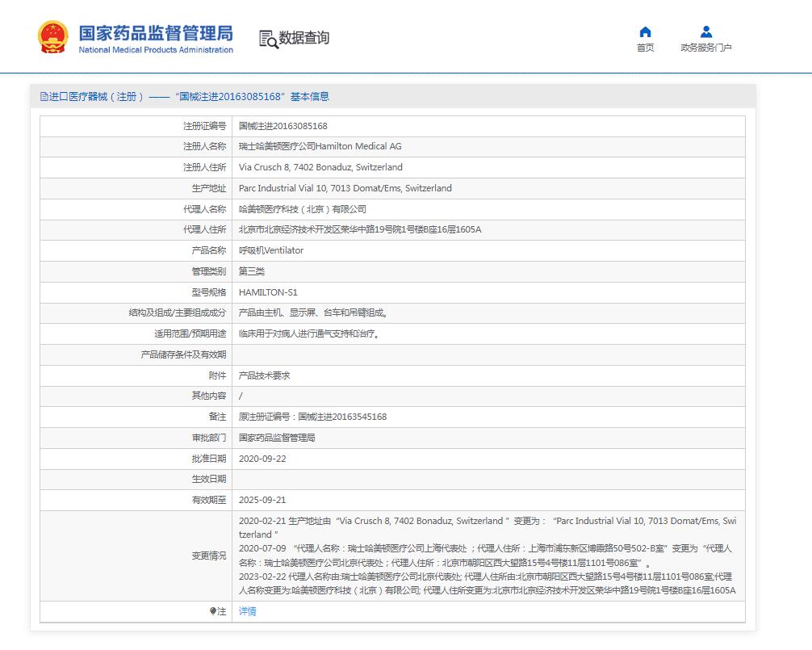
Task: Click the bullet icon beside 注
Action: click(x=212, y=612)
